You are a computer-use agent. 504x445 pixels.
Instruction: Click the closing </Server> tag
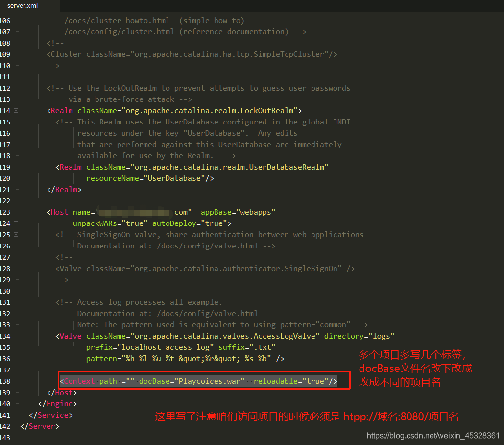tap(40, 426)
